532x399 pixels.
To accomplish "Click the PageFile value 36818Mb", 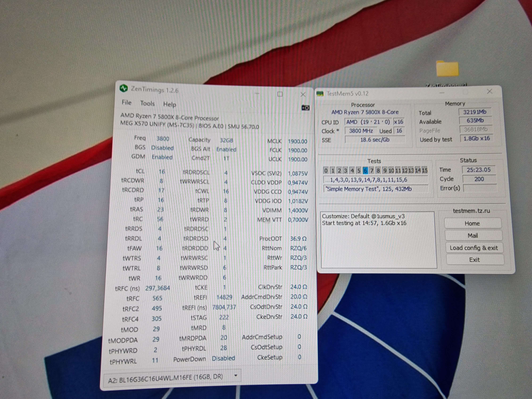I will point(476,129).
